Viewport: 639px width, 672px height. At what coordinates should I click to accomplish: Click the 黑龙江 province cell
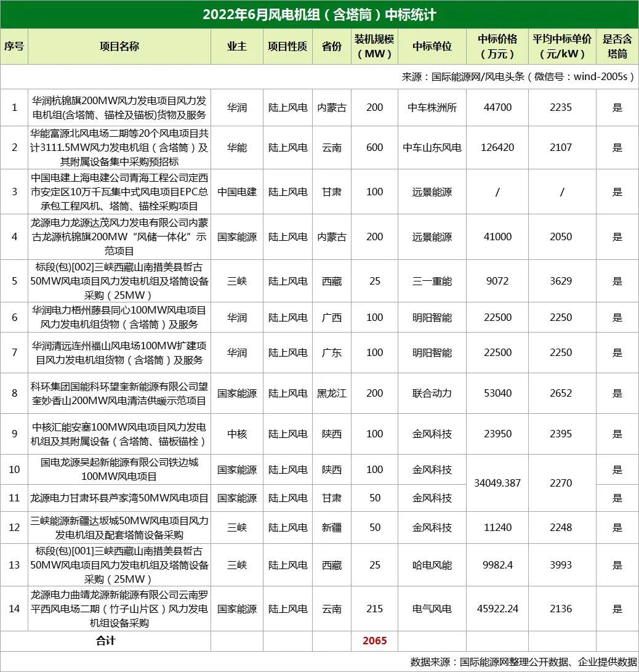(x=331, y=394)
